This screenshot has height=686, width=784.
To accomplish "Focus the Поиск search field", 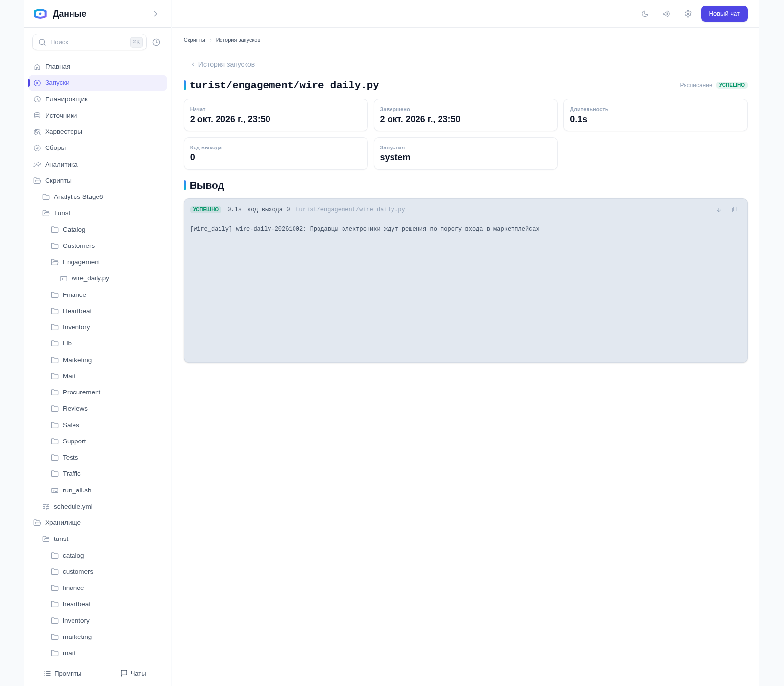I will click(x=89, y=42).
